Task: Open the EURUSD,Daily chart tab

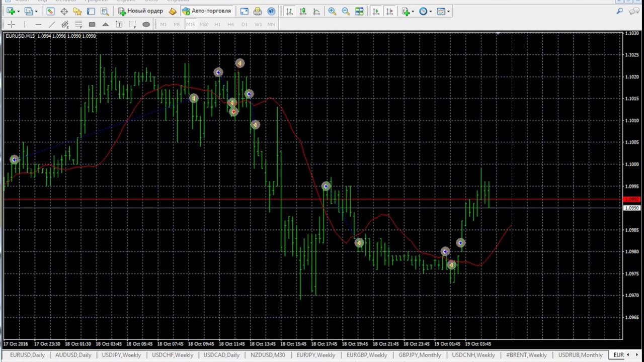Action: click(x=27, y=355)
